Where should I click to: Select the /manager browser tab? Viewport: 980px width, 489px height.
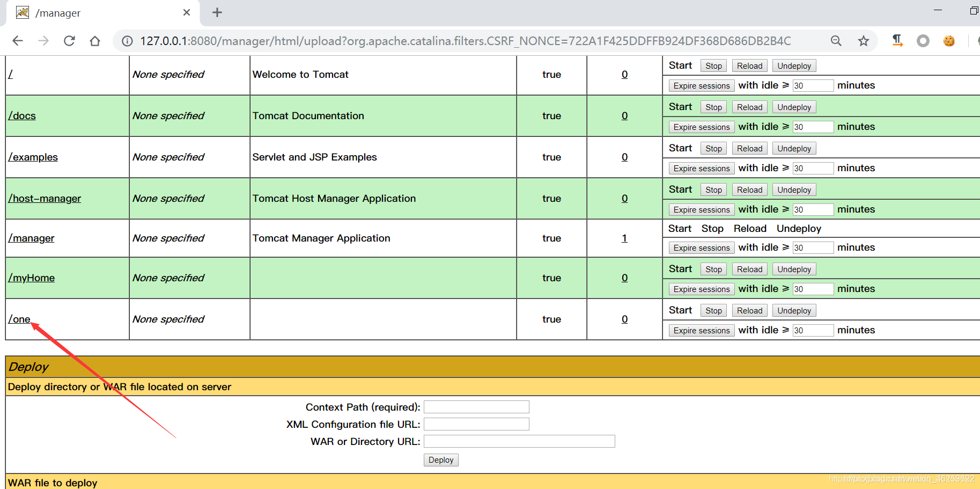coord(103,13)
